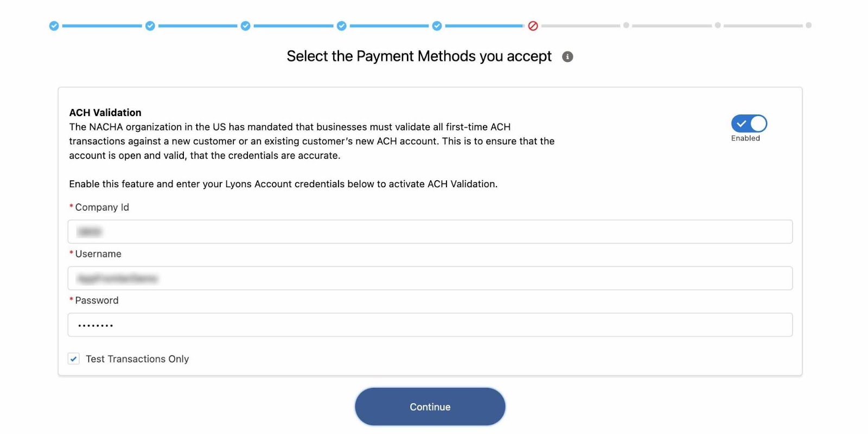This screenshot has width=868, height=434.
Task: Select the Company Id input field
Action: pyautogui.click(x=430, y=231)
